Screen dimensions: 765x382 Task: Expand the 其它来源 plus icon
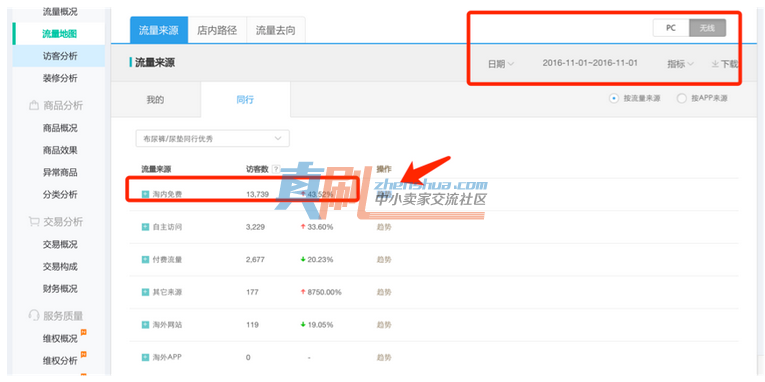[145, 292]
